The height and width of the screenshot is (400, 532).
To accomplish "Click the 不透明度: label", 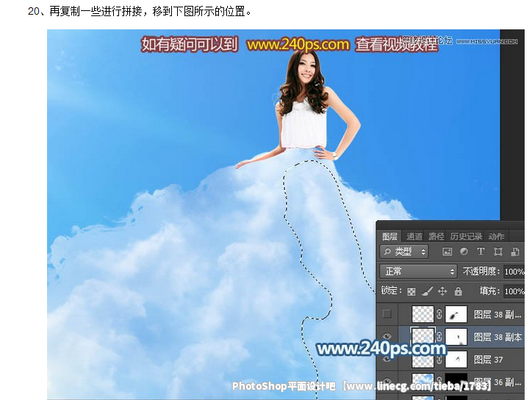I will 481,271.
